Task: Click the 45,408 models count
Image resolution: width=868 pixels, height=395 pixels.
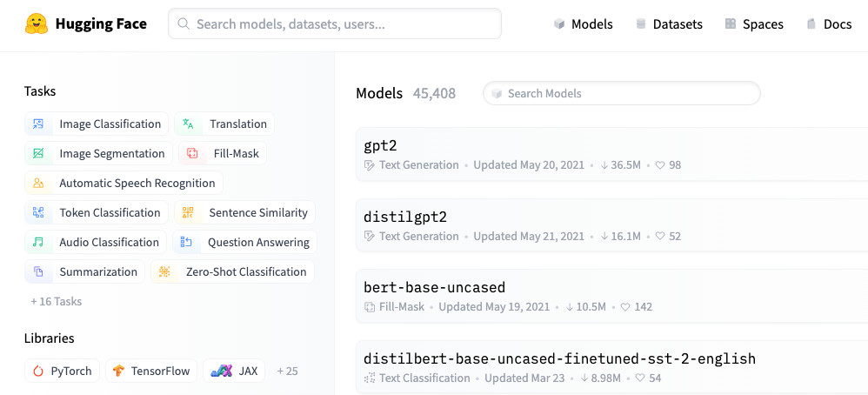Action: 434,93
